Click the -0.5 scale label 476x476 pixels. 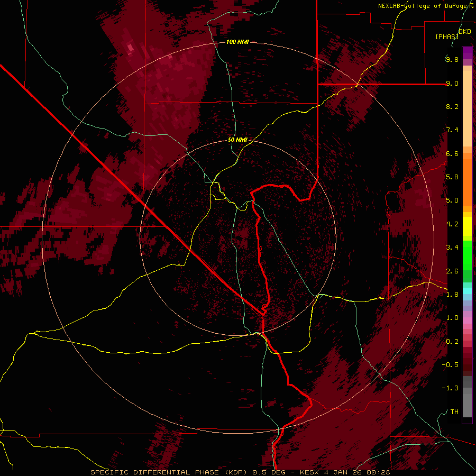click(x=450, y=365)
